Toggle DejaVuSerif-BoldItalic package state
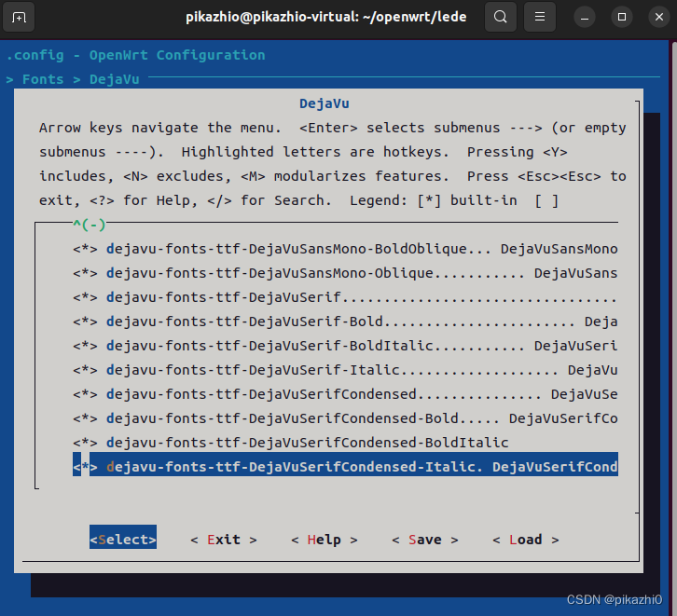 (85, 346)
